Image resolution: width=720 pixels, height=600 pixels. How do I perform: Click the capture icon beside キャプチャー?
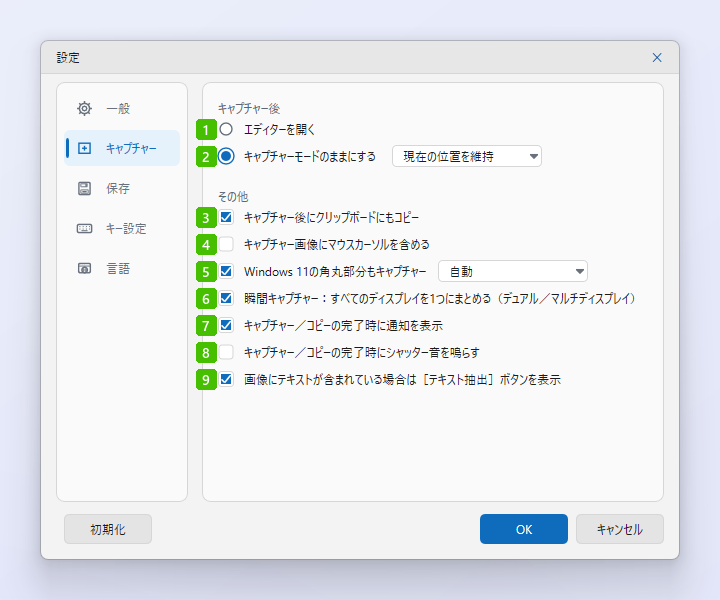point(84,148)
